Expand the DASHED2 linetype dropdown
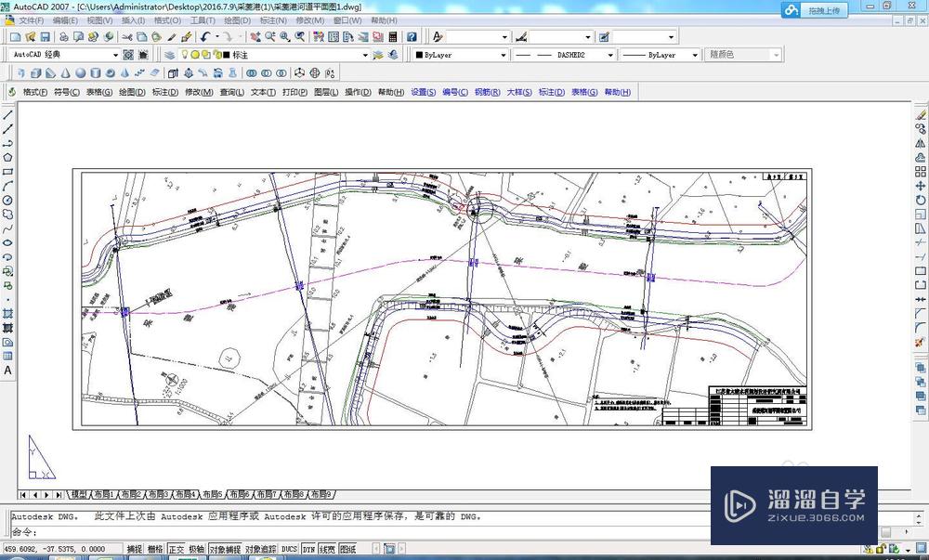This screenshot has height=560, width=929. tap(609, 55)
